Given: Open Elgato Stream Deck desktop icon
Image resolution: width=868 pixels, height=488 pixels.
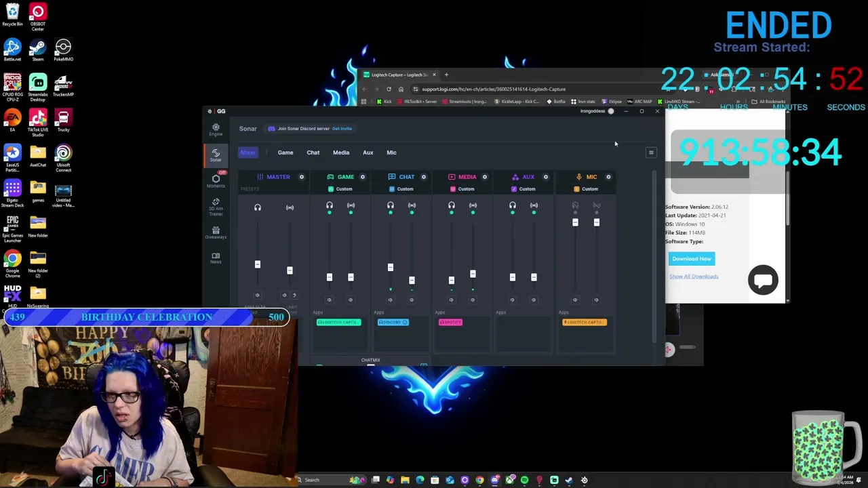Looking at the screenshot, I should click(12, 194).
